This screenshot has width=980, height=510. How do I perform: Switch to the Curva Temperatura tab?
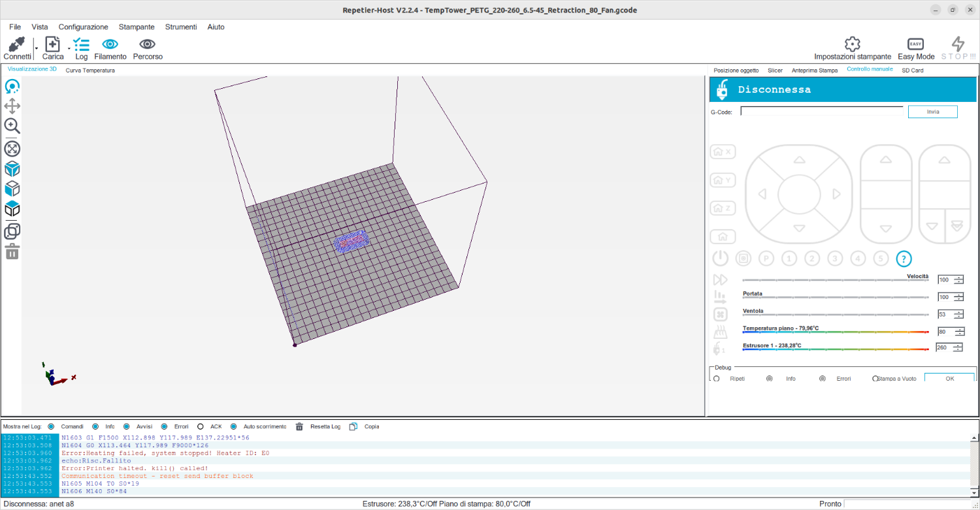point(90,70)
